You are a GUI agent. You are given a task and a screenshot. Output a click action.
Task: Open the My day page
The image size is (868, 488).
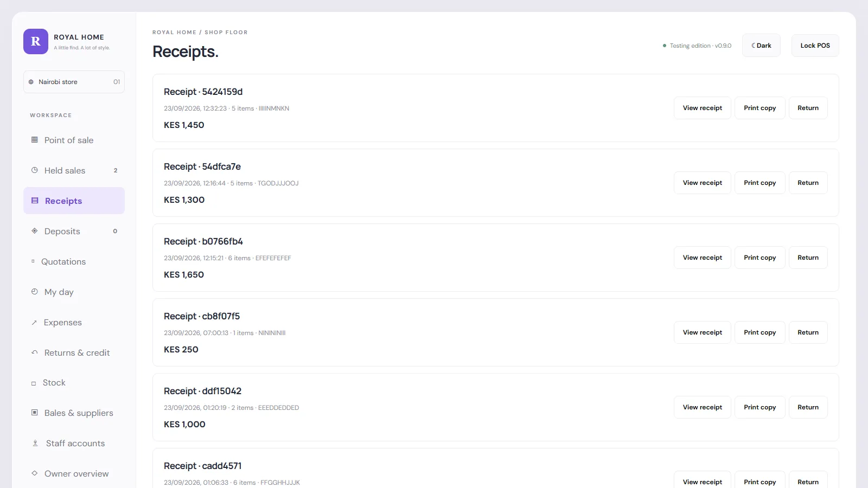click(74, 292)
